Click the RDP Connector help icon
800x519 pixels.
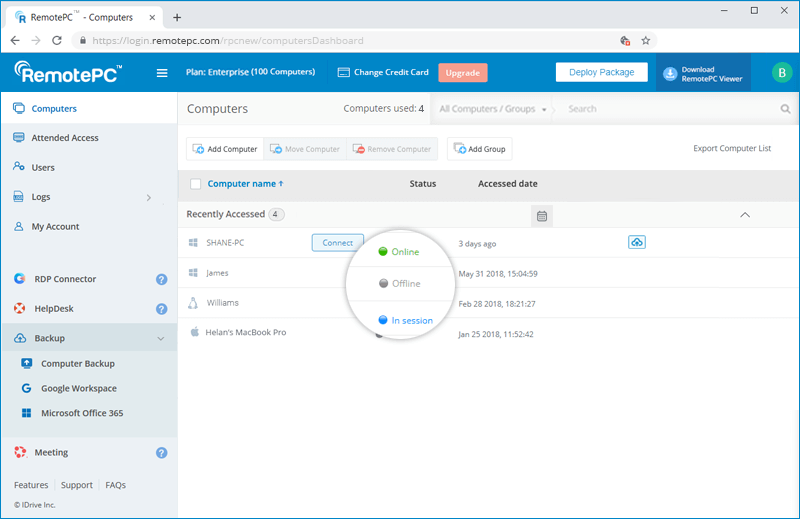pos(161,280)
